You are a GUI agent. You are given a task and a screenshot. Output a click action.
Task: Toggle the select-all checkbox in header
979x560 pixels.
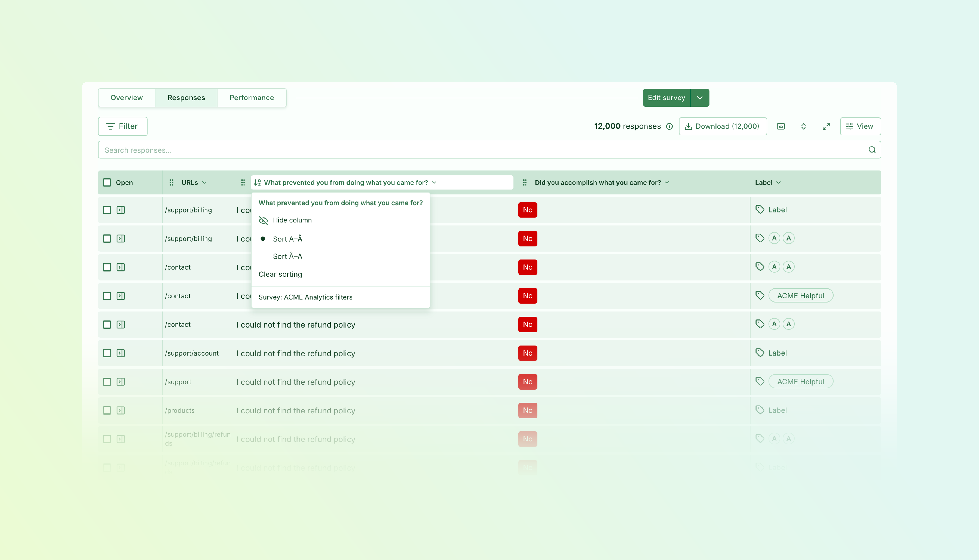tap(107, 182)
